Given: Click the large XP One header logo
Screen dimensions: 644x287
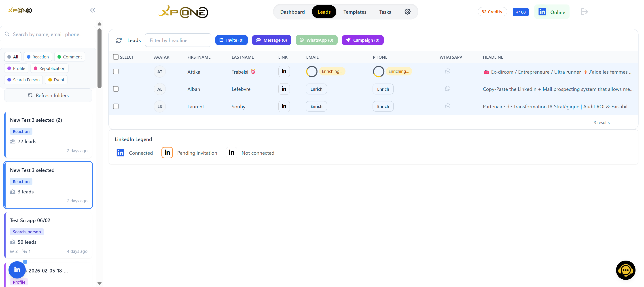Looking at the screenshot, I should tap(183, 12).
